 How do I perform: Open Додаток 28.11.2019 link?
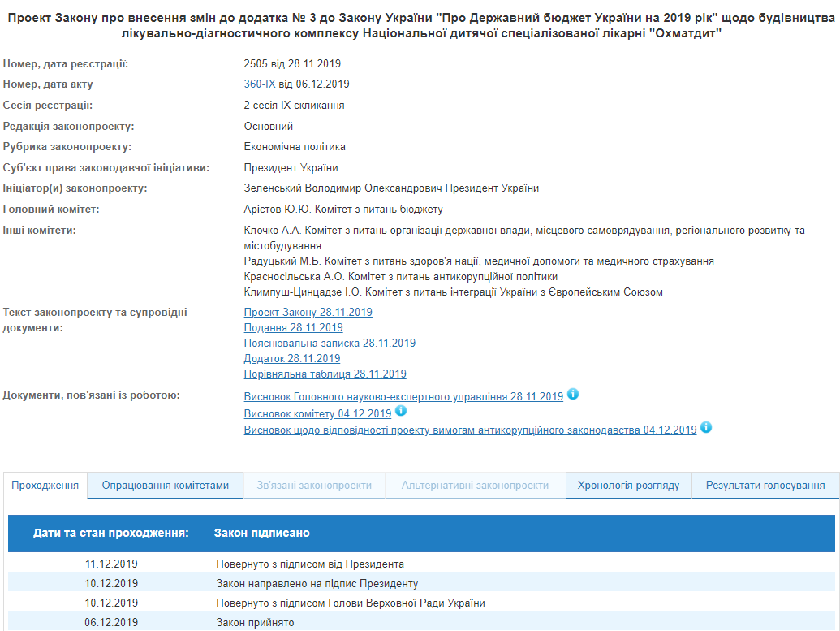pos(292,358)
